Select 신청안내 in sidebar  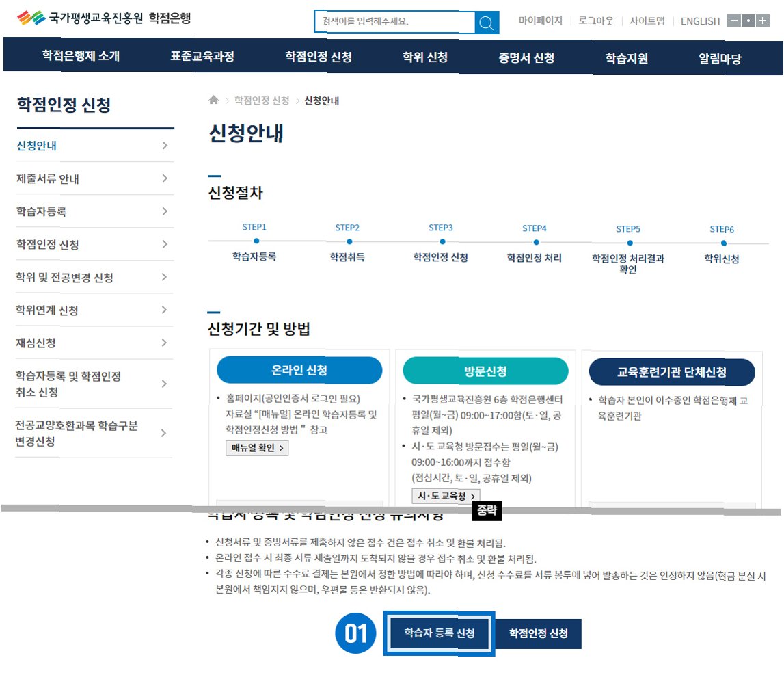(x=36, y=146)
